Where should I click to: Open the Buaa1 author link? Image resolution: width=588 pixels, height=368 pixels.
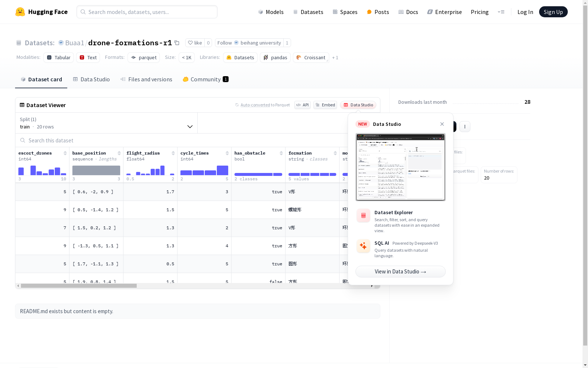point(75,43)
